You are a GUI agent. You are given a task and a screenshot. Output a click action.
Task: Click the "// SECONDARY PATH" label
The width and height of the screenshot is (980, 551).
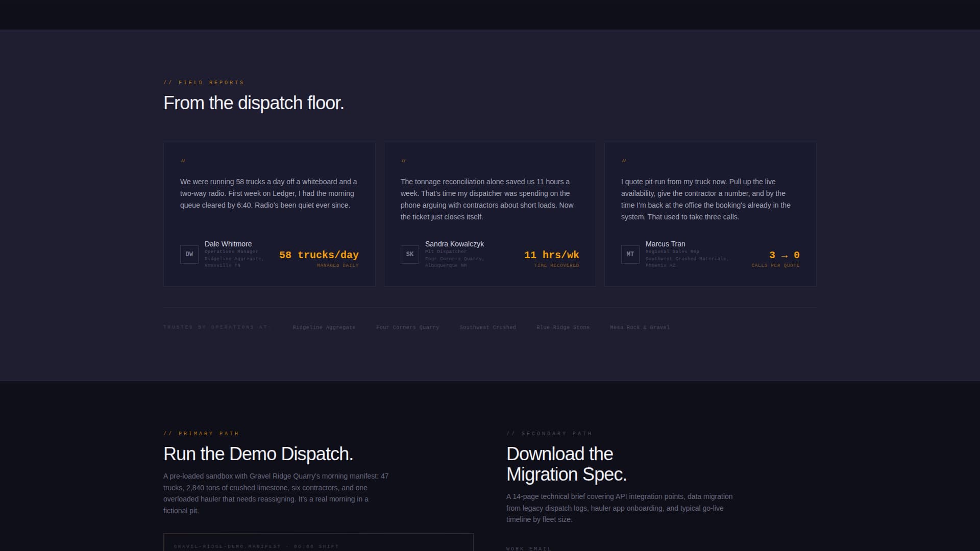tap(549, 433)
